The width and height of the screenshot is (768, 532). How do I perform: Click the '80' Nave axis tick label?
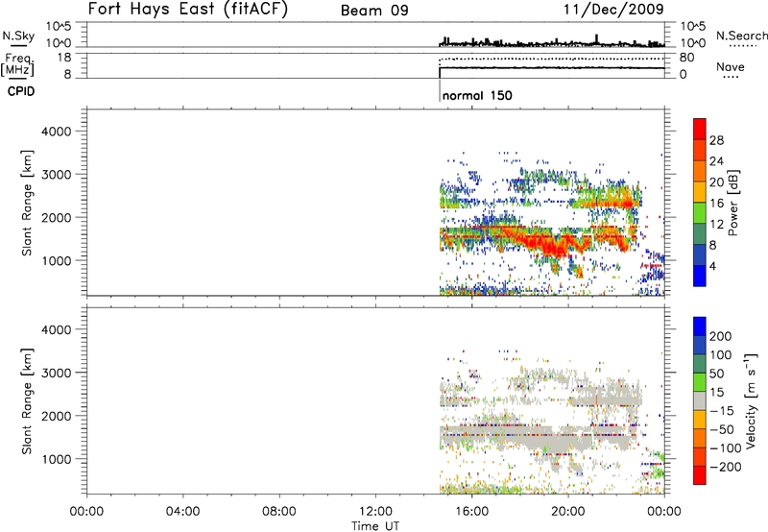(x=686, y=58)
